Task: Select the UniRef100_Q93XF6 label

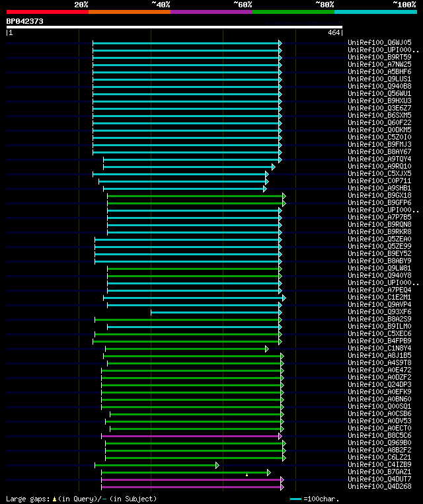Action: 379,312
